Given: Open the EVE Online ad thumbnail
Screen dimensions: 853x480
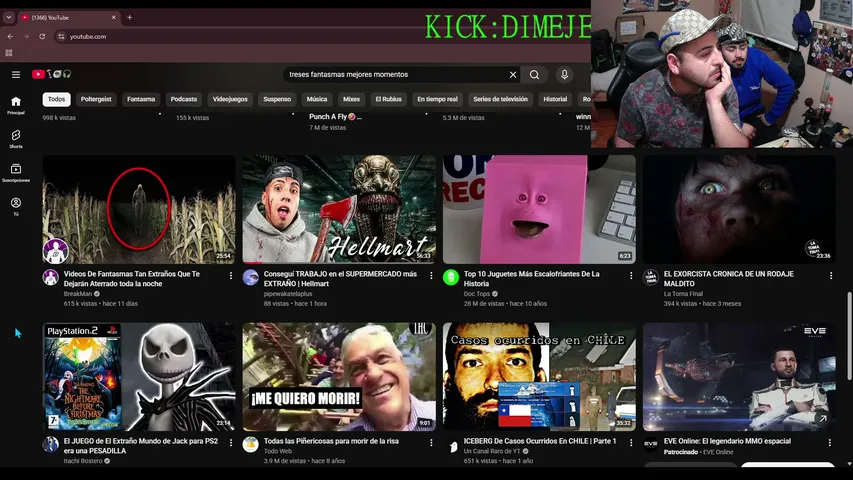Looking at the screenshot, I should coord(739,377).
